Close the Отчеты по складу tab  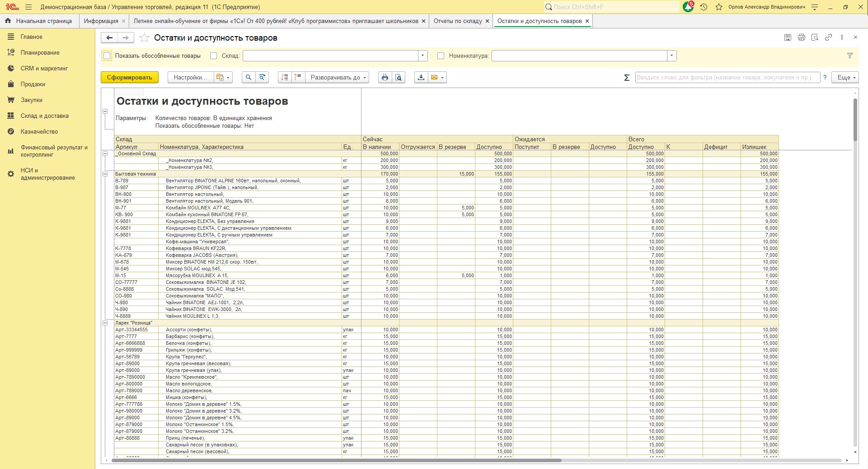(x=487, y=21)
